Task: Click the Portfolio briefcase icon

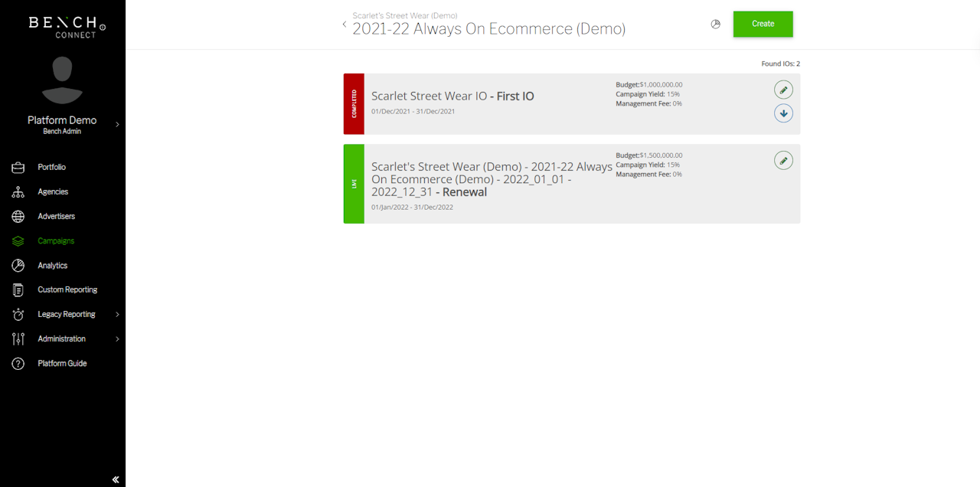Action: click(18, 167)
